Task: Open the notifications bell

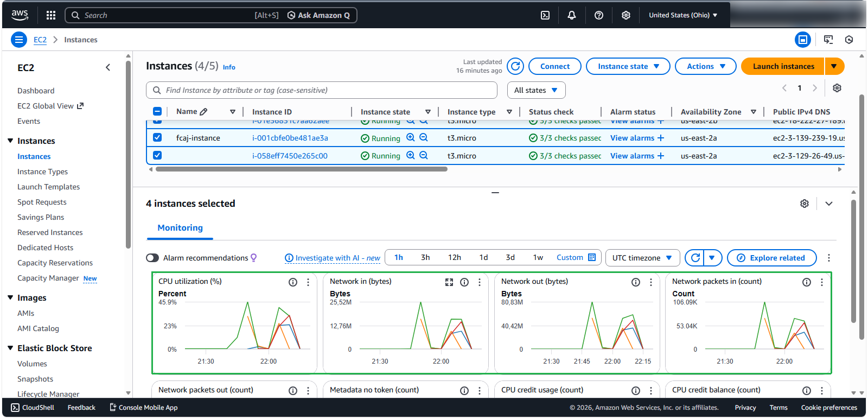Action: [572, 15]
